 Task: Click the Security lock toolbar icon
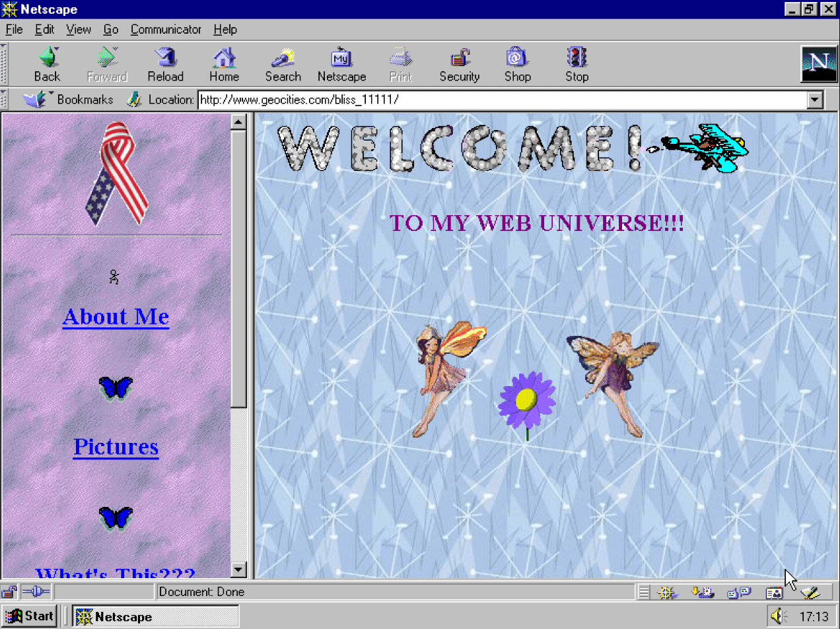(460, 65)
